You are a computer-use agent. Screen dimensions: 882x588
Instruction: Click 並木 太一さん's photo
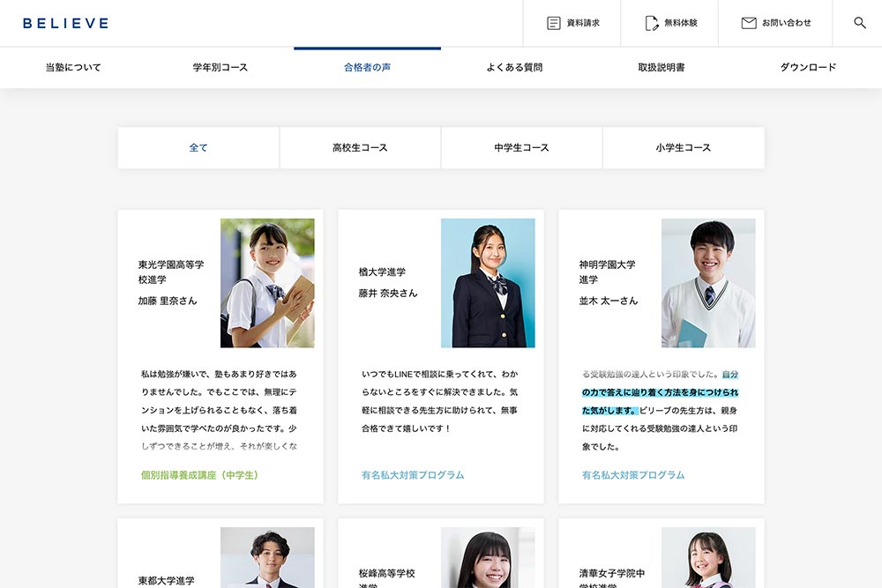click(x=707, y=282)
